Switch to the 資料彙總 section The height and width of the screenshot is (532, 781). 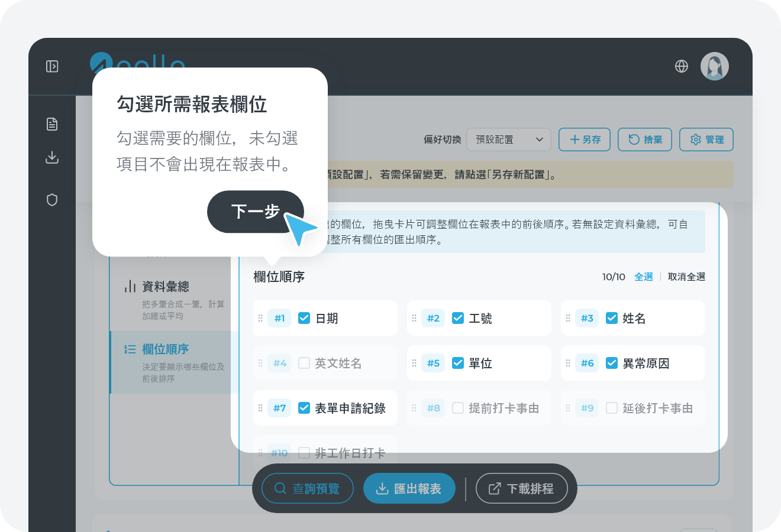coord(175,300)
